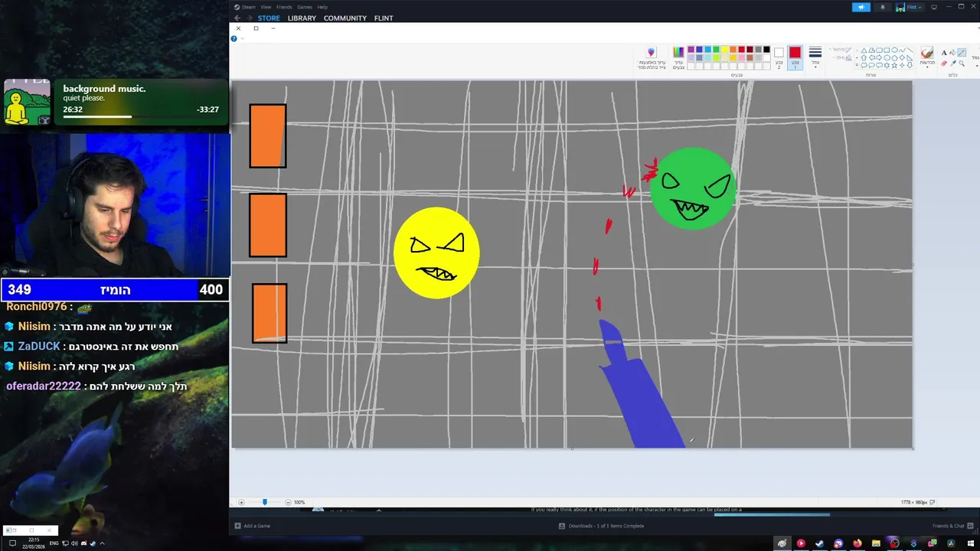
Task: Click Steam announcements megaphone button
Action: 861,7
